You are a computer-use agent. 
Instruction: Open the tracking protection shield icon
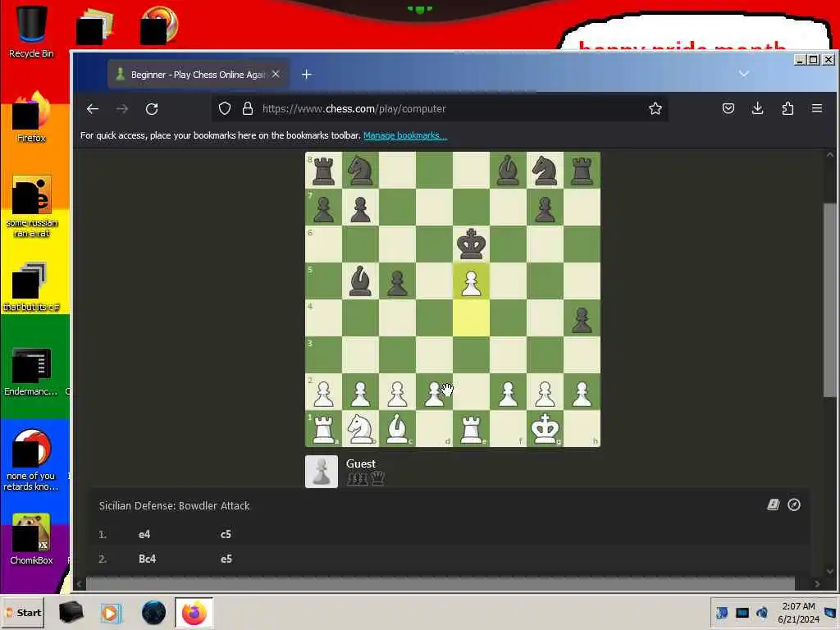tap(225, 109)
